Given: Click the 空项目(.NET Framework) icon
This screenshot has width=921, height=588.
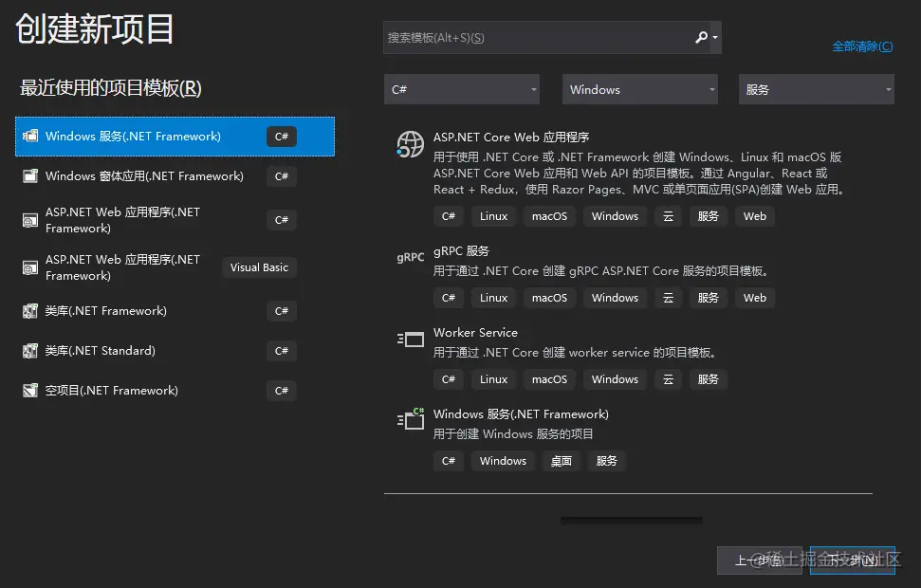Looking at the screenshot, I should pyautogui.click(x=30, y=391).
